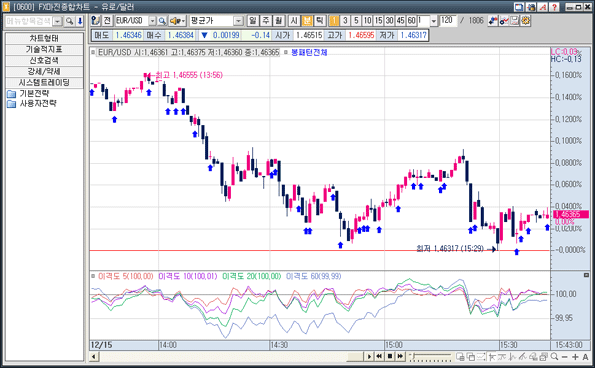The width and height of the screenshot is (595, 368).
Task: Open the gear settings icon in toolbar
Action: tap(525, 20)
